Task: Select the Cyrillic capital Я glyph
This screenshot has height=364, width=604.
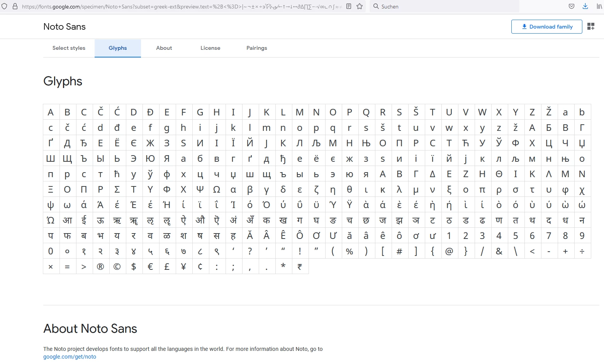Action: 167,159
